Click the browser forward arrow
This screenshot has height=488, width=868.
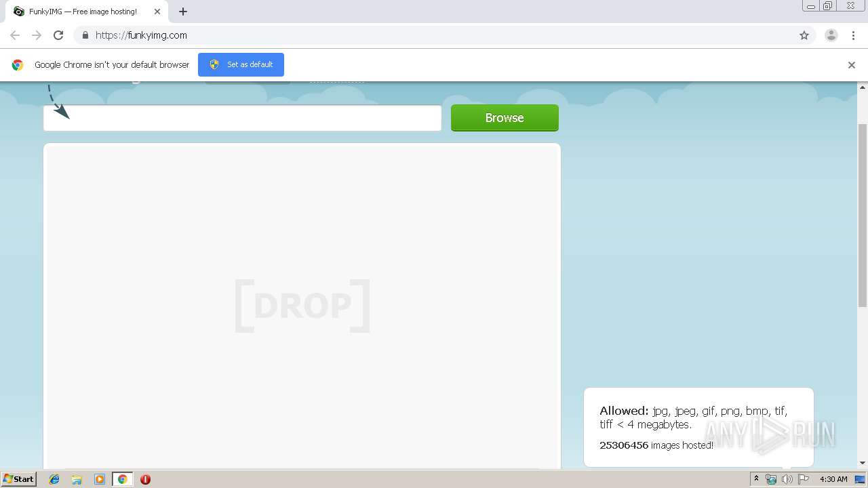point(37,35)
